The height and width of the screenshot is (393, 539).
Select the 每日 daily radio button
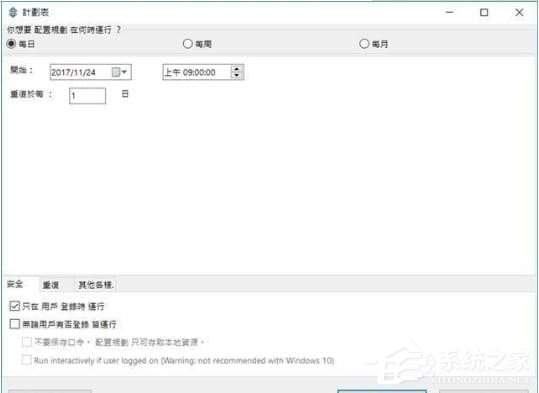[11, 44]
